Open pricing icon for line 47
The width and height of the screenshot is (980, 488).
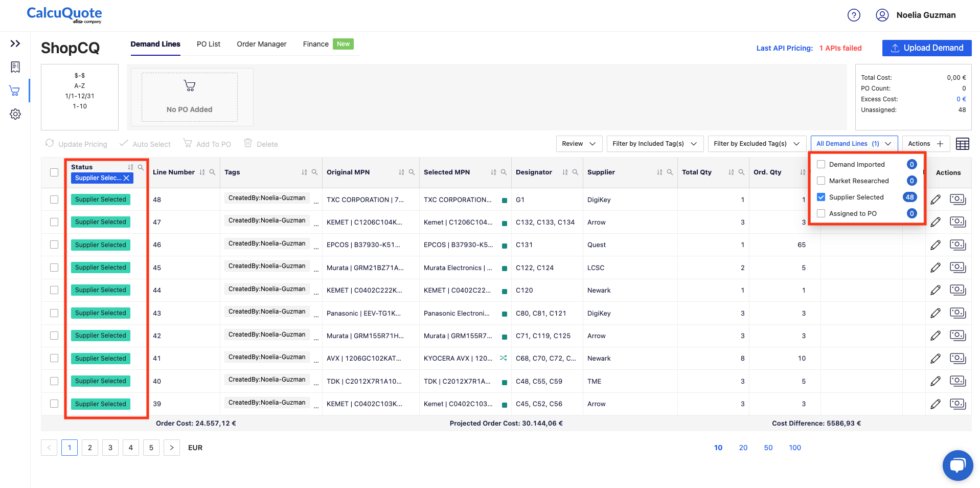tap(958, 222)
